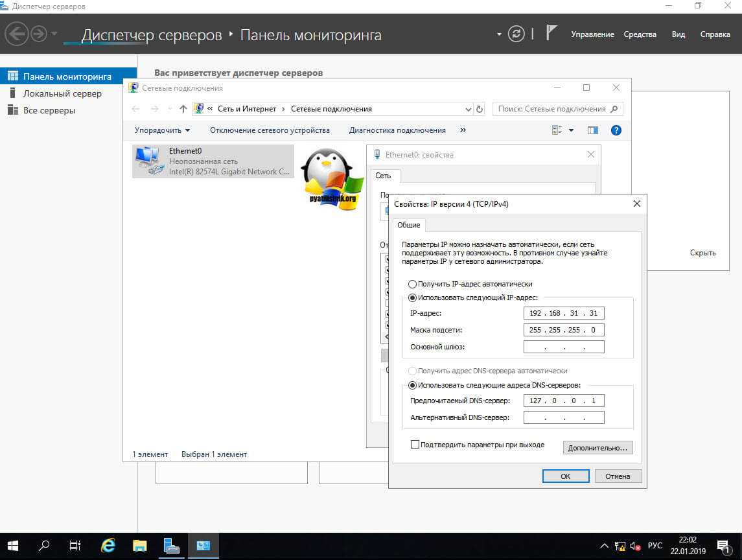
Task: Click the help question mark icon
Action: coord(616,130)
